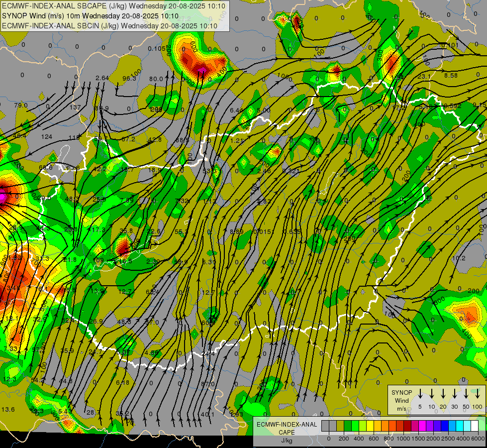
Task: Click the 8.89 value on the map
Action: [237, 231]
